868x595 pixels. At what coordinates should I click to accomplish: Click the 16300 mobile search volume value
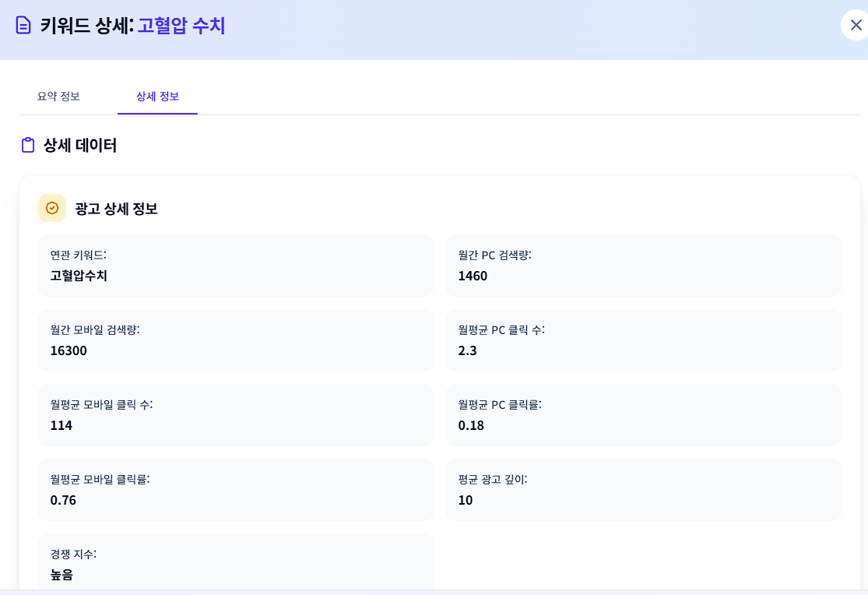(69, 350)
